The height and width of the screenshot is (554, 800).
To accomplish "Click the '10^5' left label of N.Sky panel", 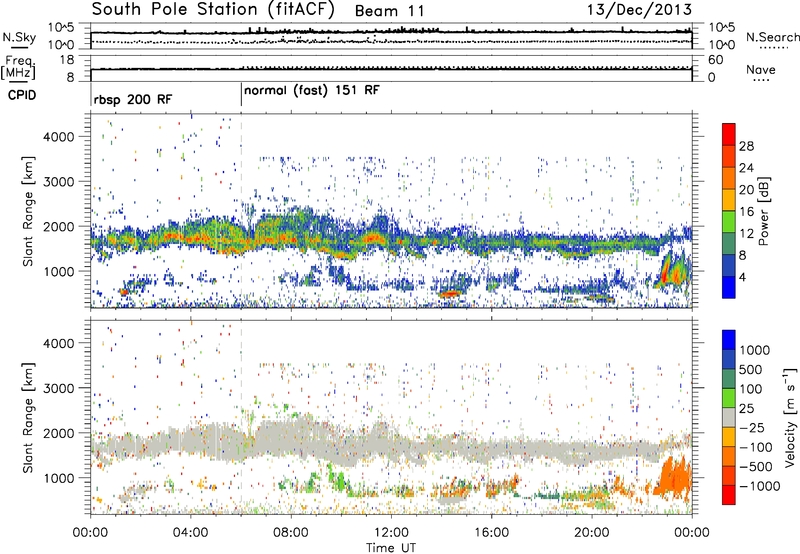I will point(61,27).
